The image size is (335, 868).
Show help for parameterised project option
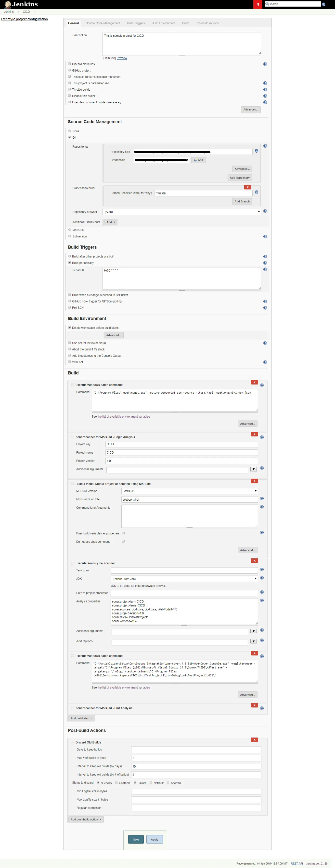tap(265, 83)
